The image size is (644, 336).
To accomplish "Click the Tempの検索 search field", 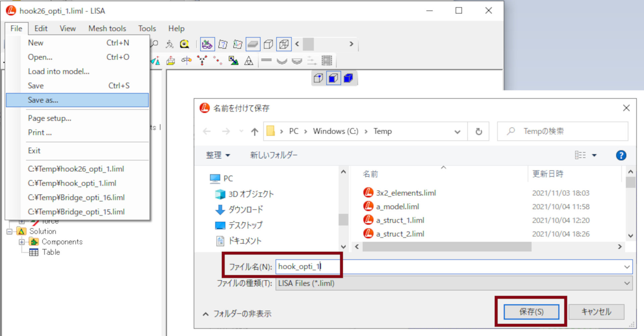I will click(x=563, y=131).
